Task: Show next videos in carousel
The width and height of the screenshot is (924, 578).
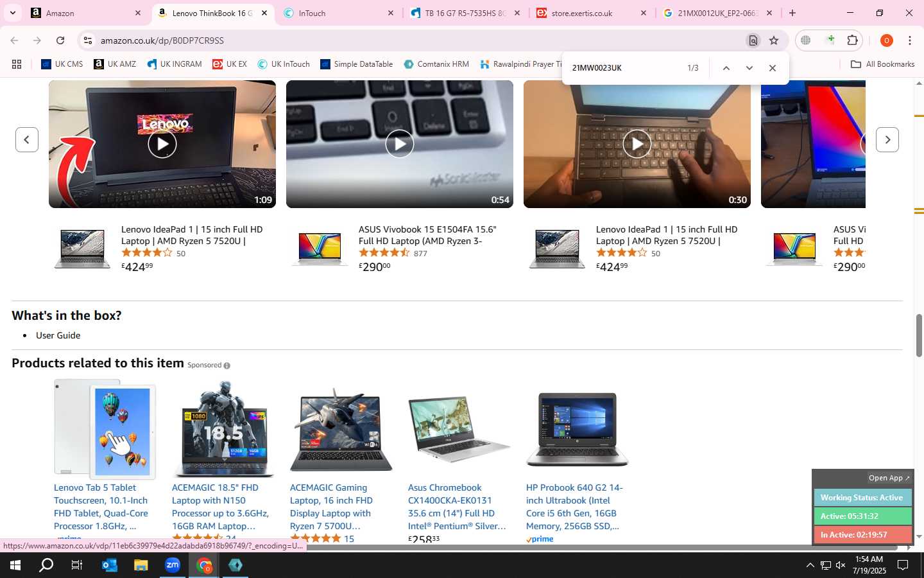Action: [x=887, y=139]
